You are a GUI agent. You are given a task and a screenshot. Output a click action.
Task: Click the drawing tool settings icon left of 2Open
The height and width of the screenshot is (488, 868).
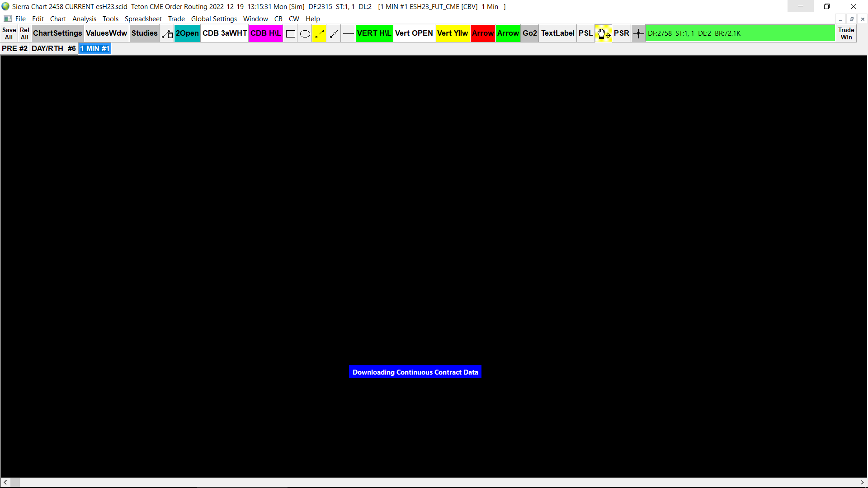tap(167, 33)
